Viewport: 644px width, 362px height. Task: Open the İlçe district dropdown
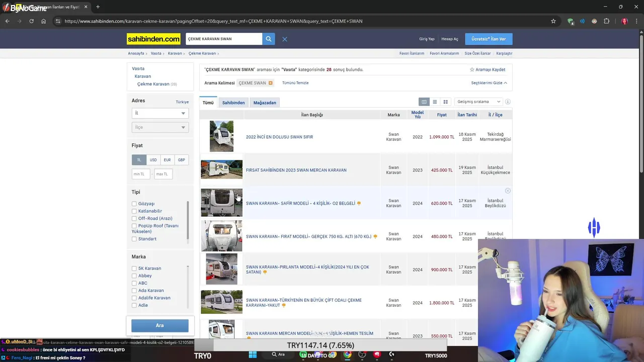[x=160, y=127]
